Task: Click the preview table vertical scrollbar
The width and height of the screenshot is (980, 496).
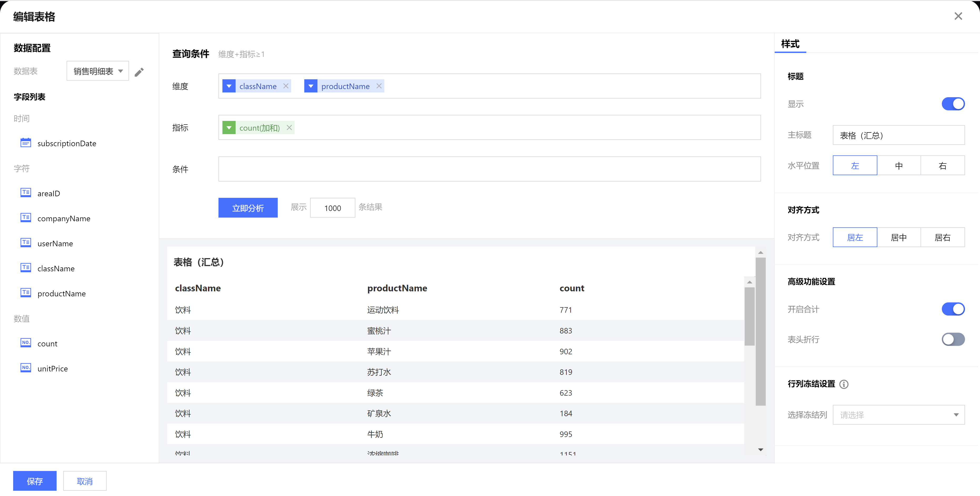Action: (x=749, y=316)
